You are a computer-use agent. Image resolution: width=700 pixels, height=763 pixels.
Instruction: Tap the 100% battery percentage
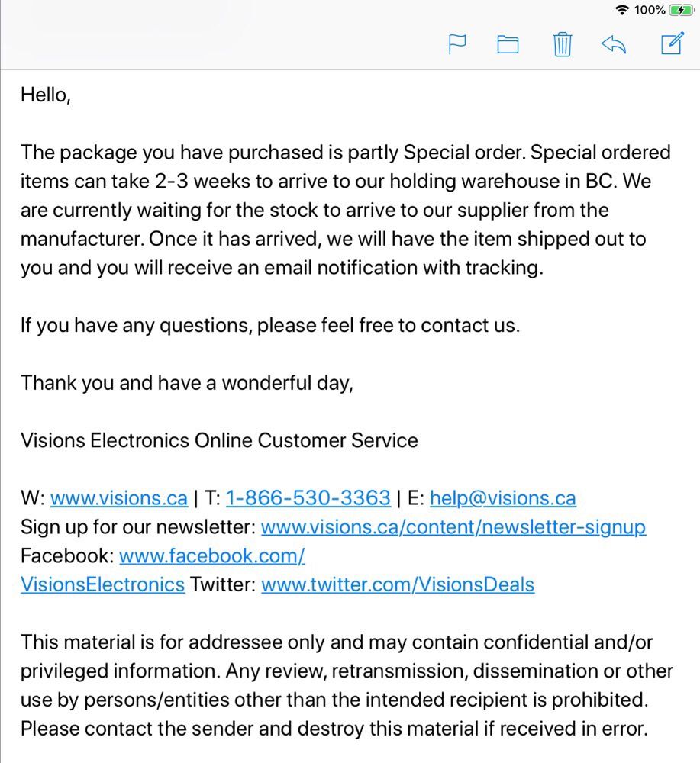[650, 10]
